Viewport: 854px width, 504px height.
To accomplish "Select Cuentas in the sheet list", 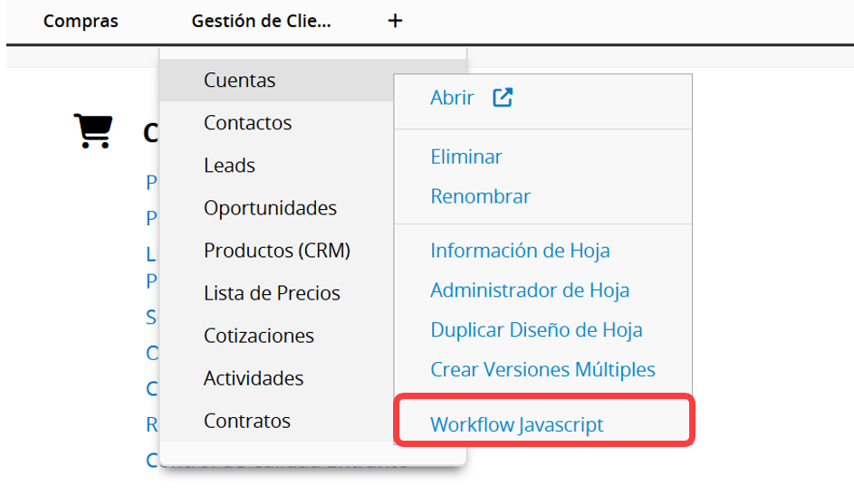I will 277,80.
